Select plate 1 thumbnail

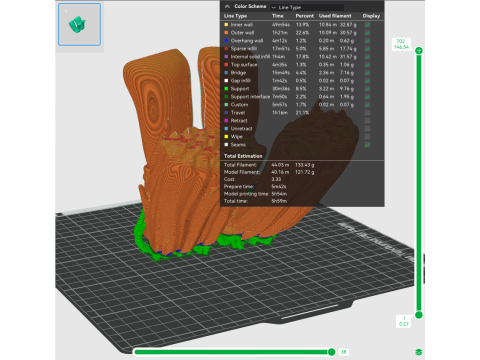pos(79,24)
